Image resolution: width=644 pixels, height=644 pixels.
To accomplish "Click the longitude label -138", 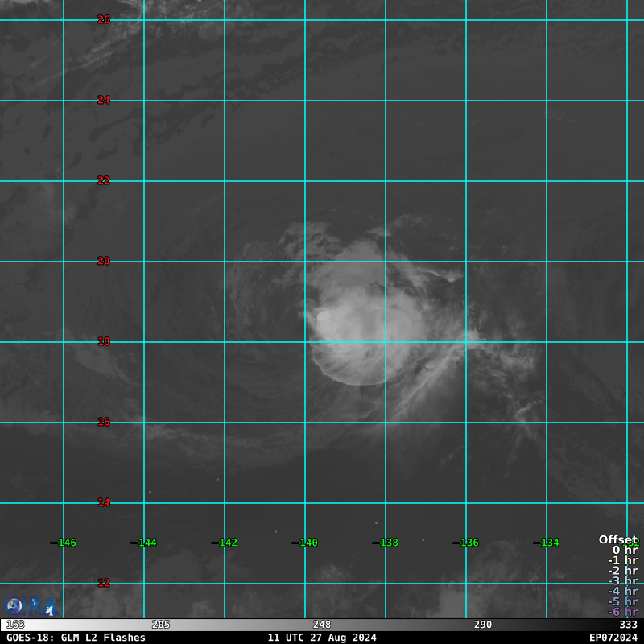I will click(x=386, y=543).
